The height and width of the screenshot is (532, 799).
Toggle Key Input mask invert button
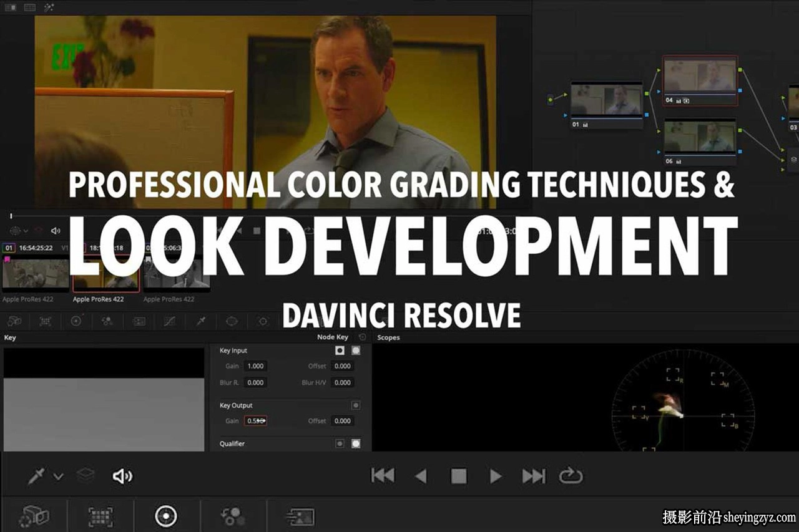tap(356, 351)
